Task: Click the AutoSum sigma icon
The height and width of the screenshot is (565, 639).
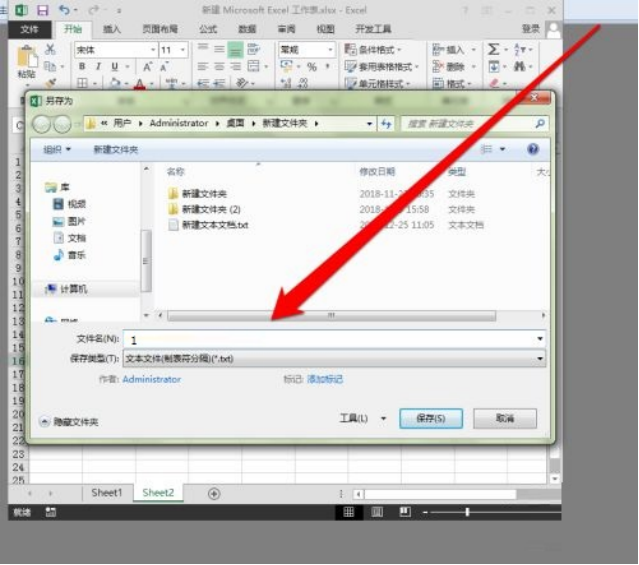Action: tap(494, 49)
